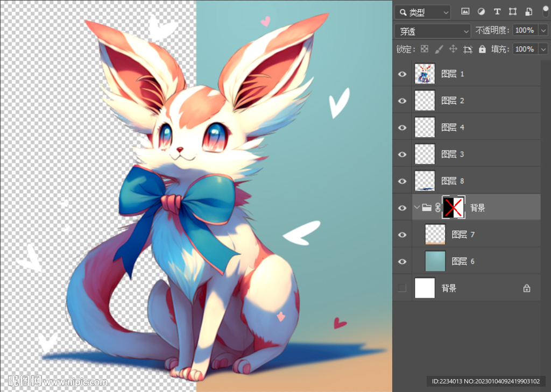The image size is (551, 392).
Task: Click the 填充 fill percentage field
Action: point(524,49)
